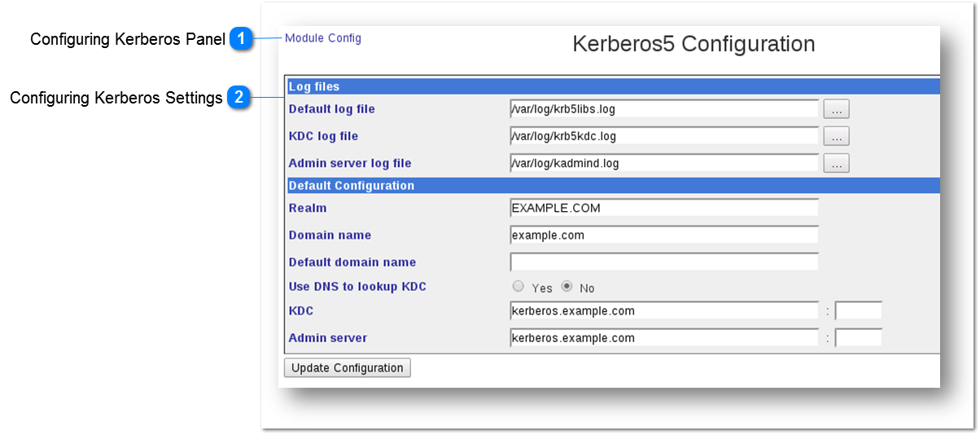Click the KDC hostname field
Viewport: 980px width, 435px height.
664,311
